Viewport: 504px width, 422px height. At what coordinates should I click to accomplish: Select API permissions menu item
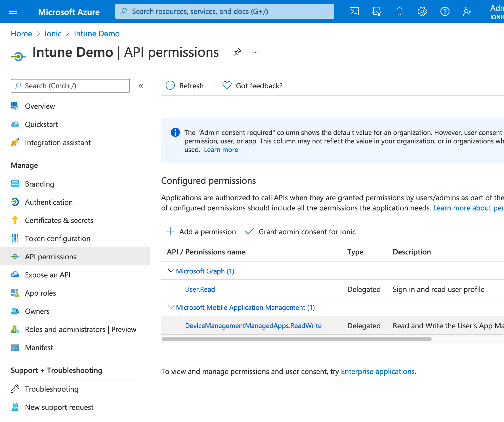75,256
